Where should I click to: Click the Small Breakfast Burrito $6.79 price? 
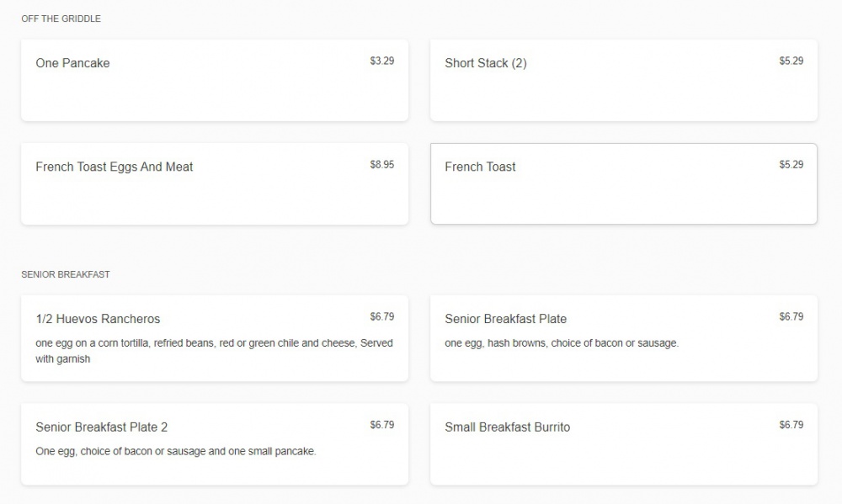[791, 425]
